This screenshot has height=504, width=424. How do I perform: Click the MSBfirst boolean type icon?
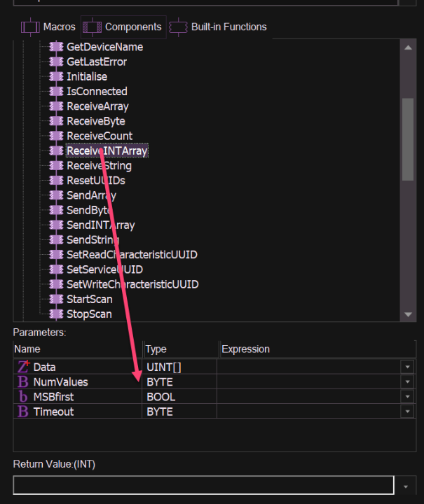(x=22, y=397)
